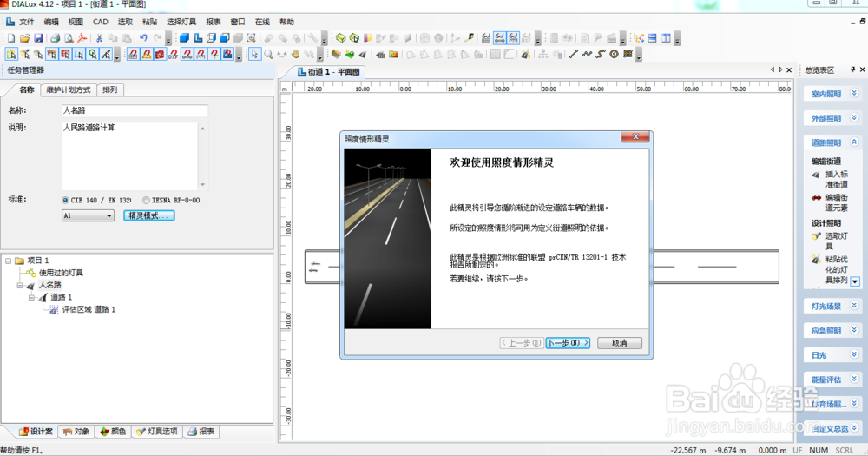Screen dimensions: 868x456
Task: Expand the 室内照明 guide section
Action: [x=854, y=93]
